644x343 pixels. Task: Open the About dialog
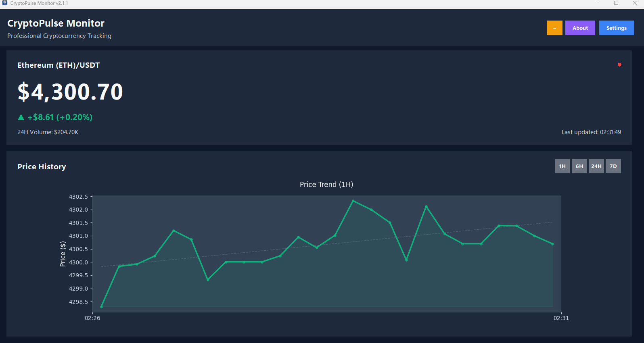click(x=580, y=28)
